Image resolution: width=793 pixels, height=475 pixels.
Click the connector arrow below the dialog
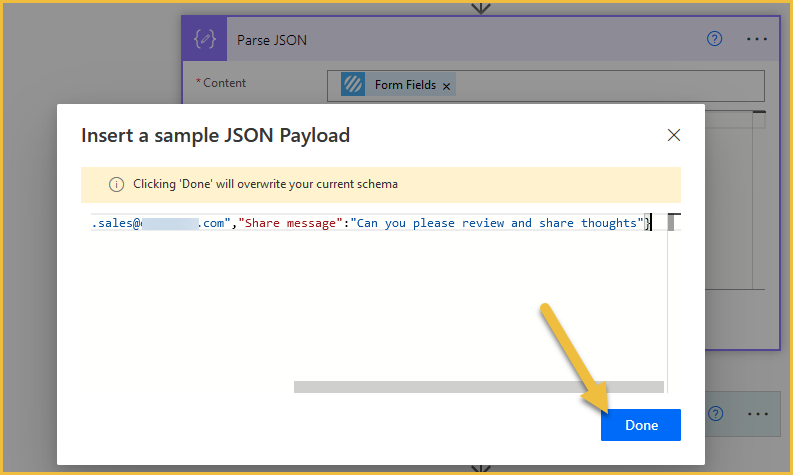point(480,469)
